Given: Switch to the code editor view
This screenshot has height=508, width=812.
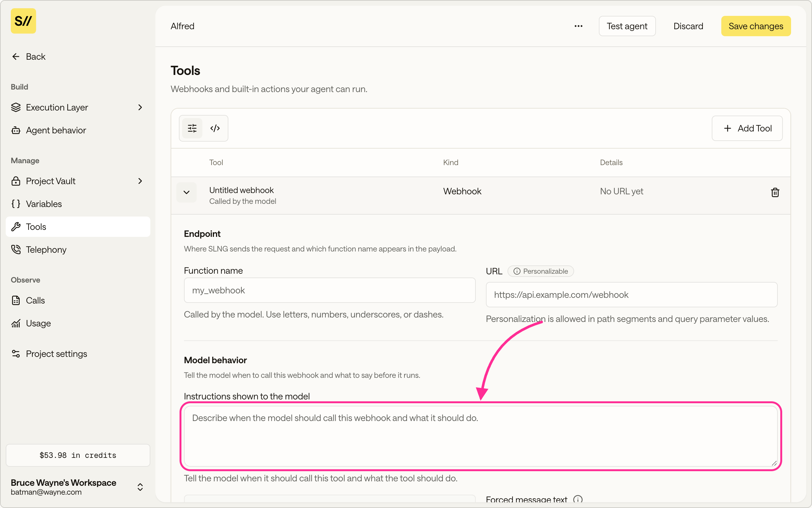Looking at the screenshot, I should [x=215, y=128].
